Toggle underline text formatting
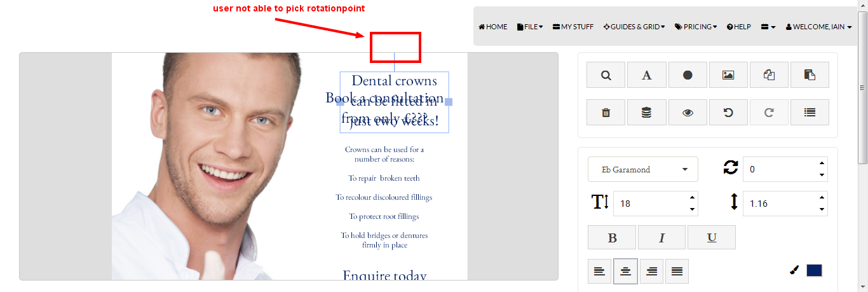Screen dimensions: 868x292 [x=712, y=238]
